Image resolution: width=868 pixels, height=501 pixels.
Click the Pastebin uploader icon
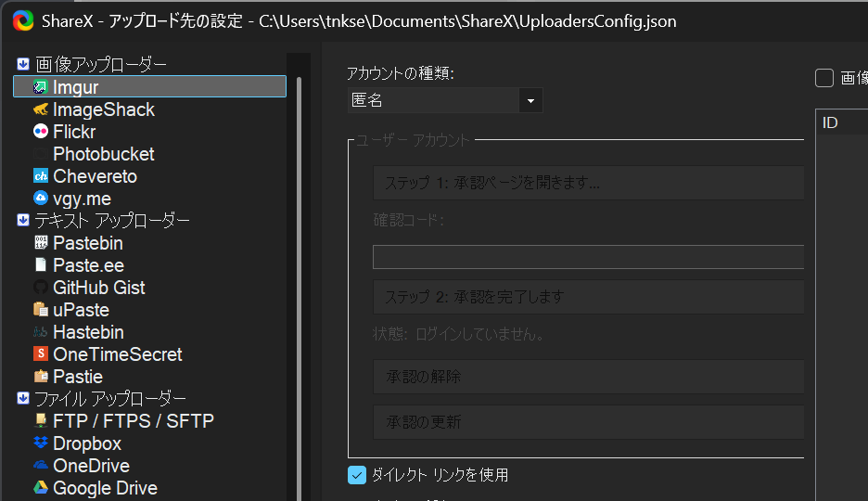41,243
